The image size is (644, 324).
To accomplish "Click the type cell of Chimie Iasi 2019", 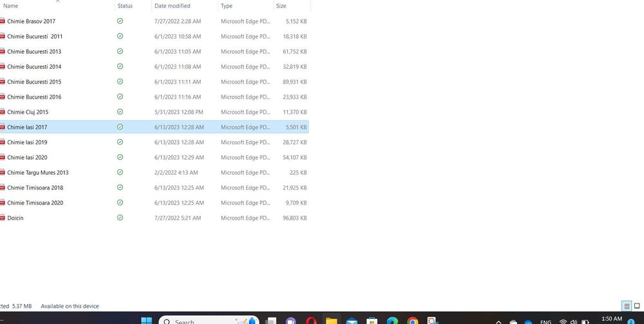I will [245, 142].
